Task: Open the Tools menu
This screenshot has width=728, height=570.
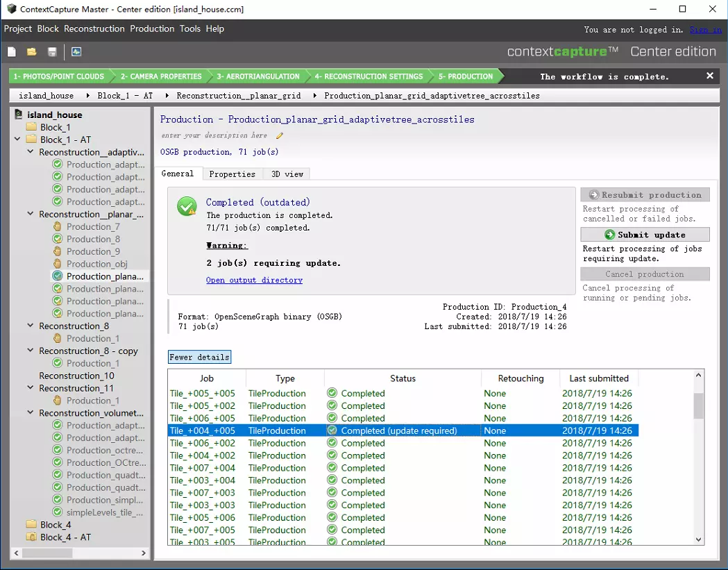Action: (x=190, y=28)
